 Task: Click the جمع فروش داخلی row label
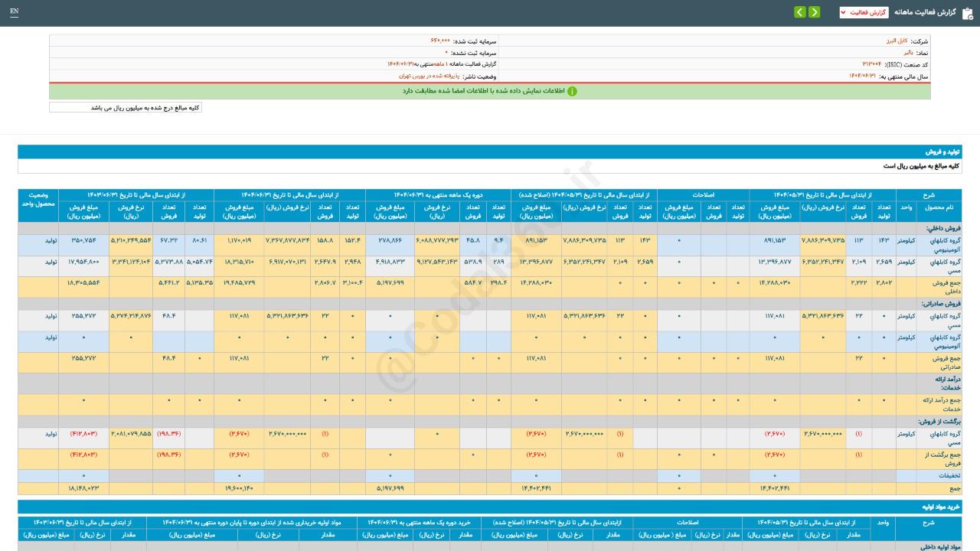[x=938, y=287]
